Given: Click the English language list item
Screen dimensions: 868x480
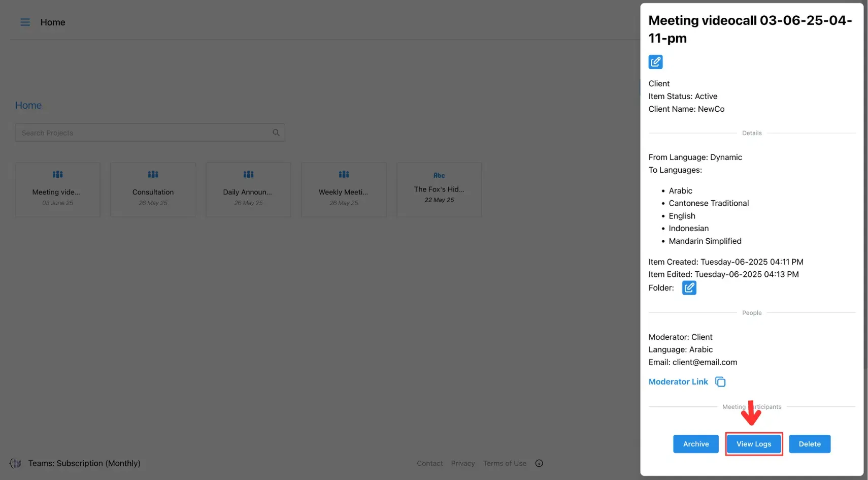Looking at the screenshot, I should click(x=682, y=216).
